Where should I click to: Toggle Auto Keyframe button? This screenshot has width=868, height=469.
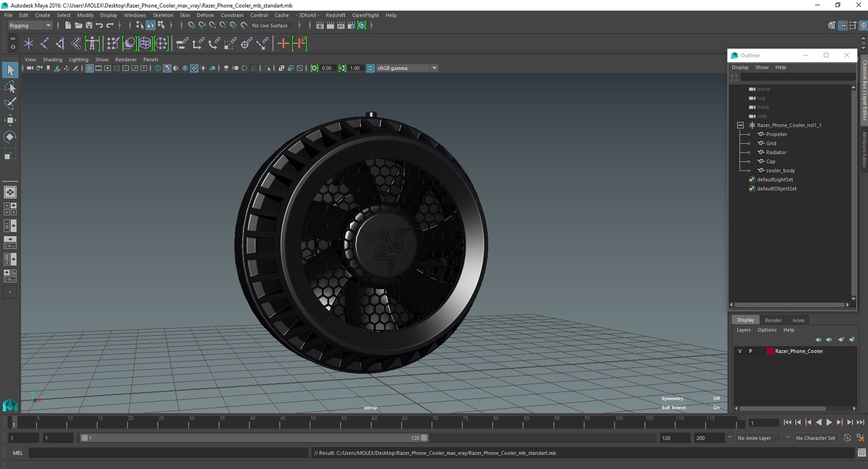847,438
